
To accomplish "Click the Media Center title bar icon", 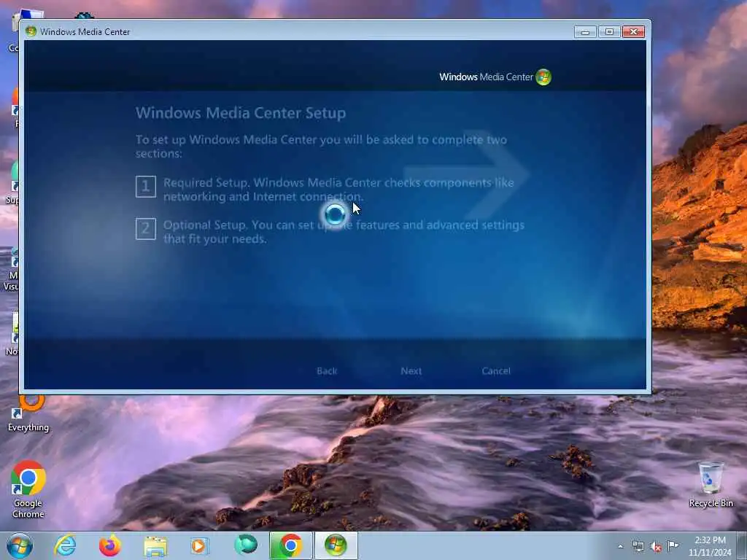I will pos(31,32).
